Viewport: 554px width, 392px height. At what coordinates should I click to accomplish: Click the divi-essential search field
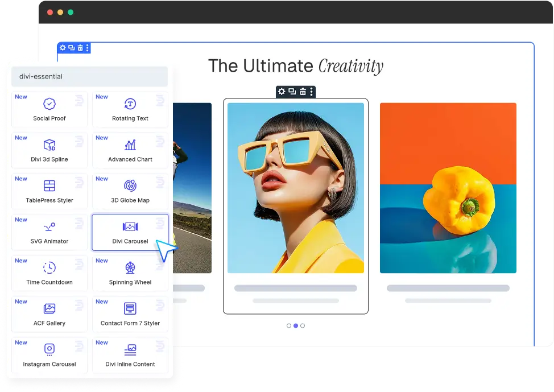click(x=89, y=77)
